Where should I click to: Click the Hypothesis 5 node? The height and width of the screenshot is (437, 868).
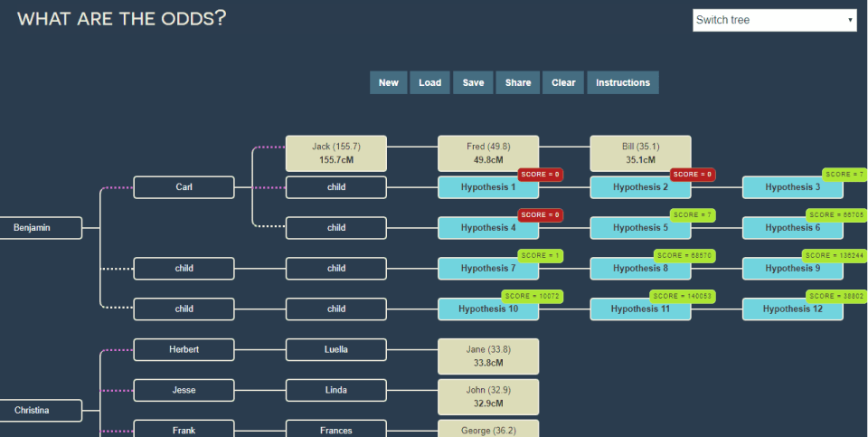pyautogui.click(x=640, y=228)
